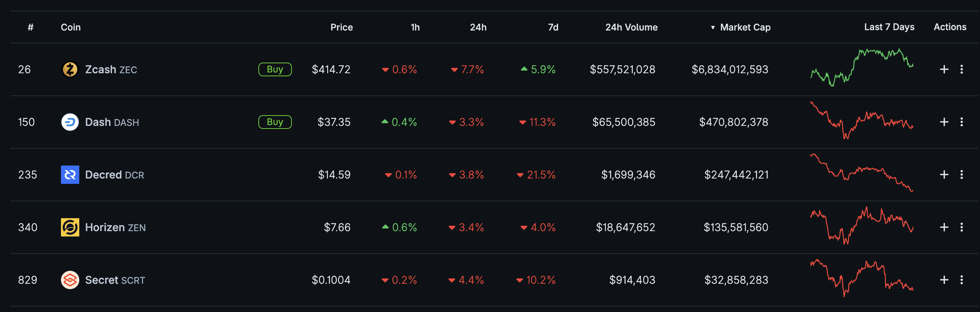This screenshot has height=312, width=980.
Task: Open the Dash coin page link
Action: pyautogui.click(x=100, y=122)
